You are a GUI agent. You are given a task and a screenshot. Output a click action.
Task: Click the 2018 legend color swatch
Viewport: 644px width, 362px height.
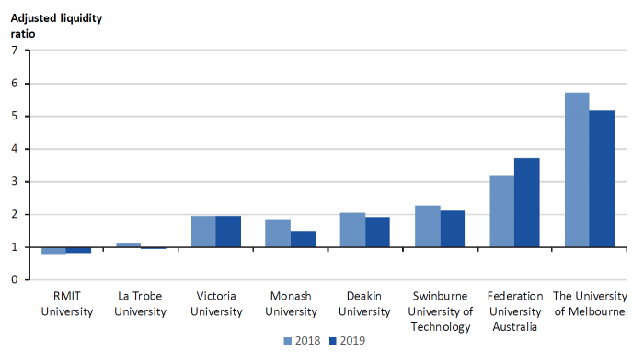point(287,341)
